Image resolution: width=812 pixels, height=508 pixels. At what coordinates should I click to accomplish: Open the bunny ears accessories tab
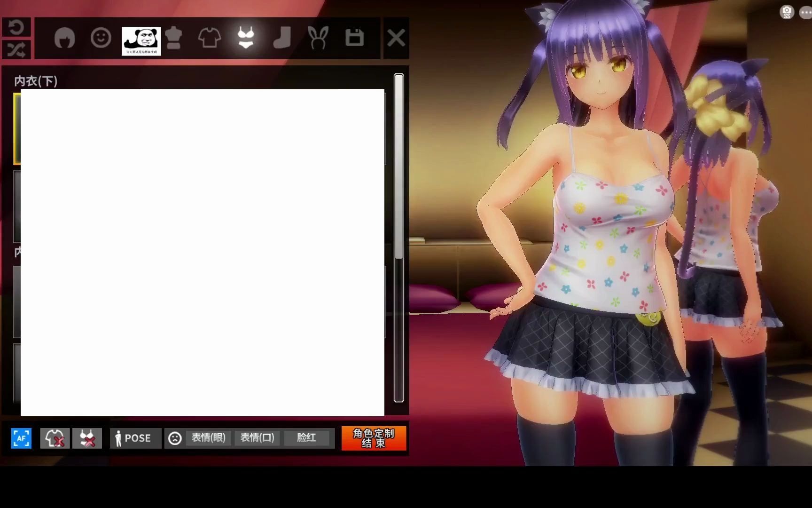pos(318,38)
